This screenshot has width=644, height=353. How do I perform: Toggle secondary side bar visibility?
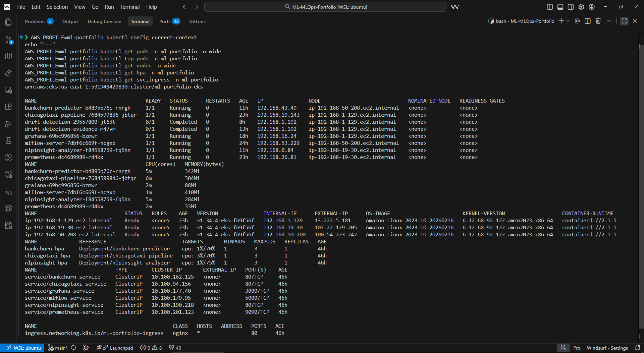pyautogui.click(x=571, y=7)
